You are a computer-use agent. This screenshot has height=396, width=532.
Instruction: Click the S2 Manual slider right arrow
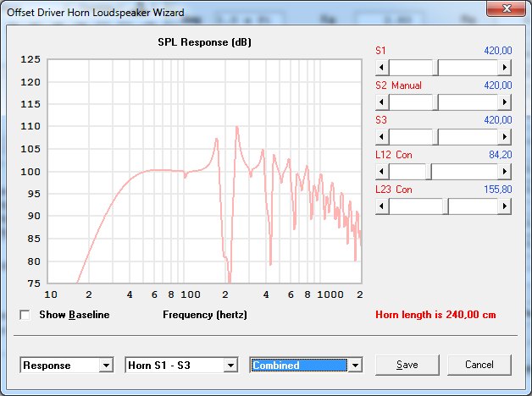(505, 102)
